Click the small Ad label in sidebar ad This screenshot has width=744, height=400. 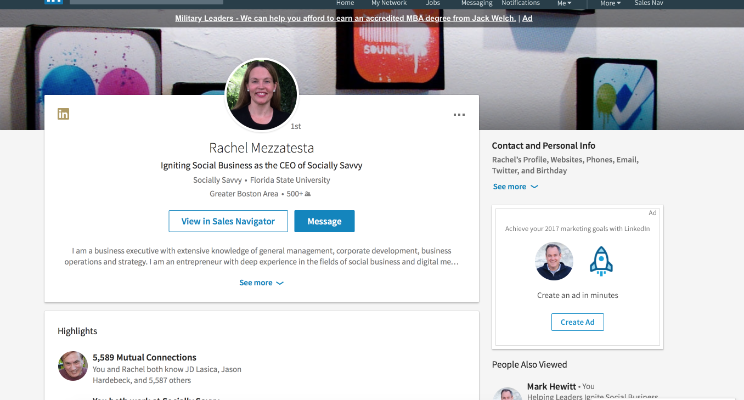coord(652,213)
